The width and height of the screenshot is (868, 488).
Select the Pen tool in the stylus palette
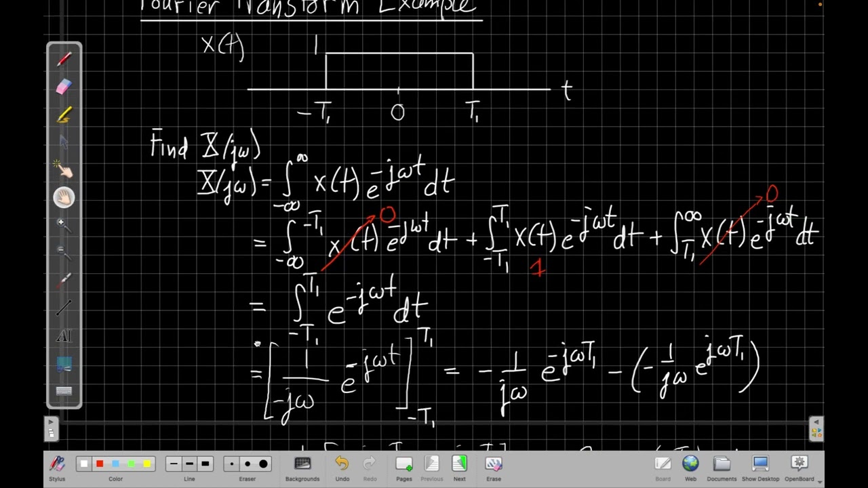[64, 59]
